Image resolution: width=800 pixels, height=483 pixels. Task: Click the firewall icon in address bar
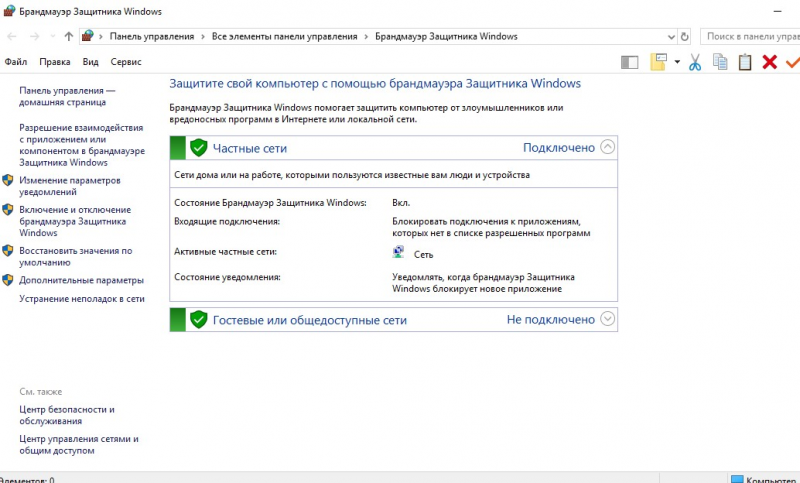tap(88, 36)
